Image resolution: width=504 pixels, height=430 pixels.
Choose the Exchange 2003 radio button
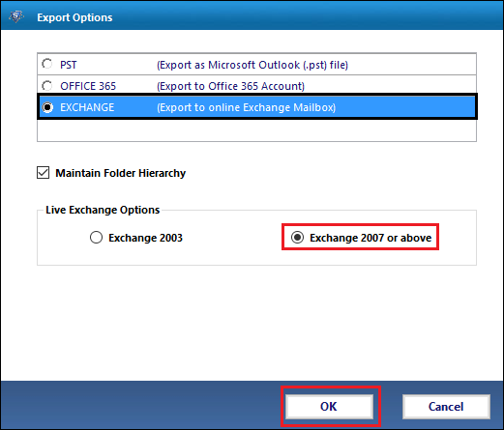[96, 238]
